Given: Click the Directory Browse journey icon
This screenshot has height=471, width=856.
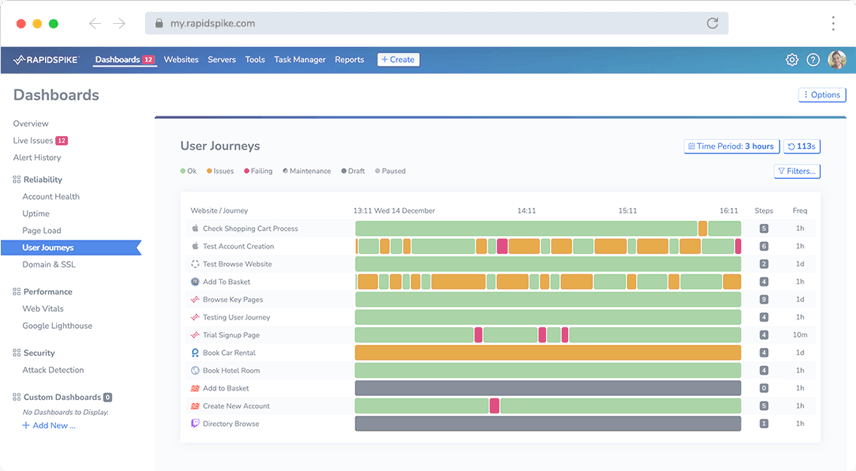Looking at the screenshot, I should [195, 424].
